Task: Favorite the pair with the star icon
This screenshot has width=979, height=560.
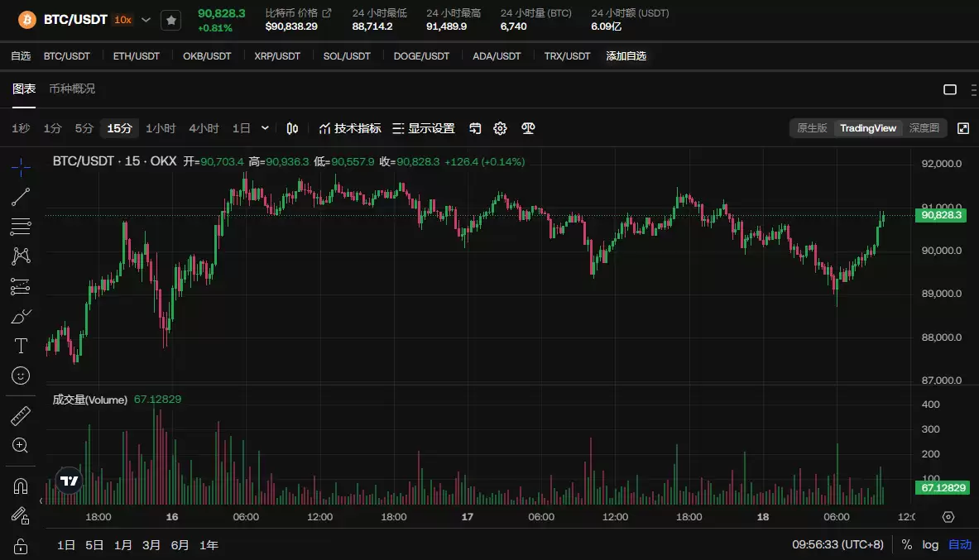Action: coord(171,19)
